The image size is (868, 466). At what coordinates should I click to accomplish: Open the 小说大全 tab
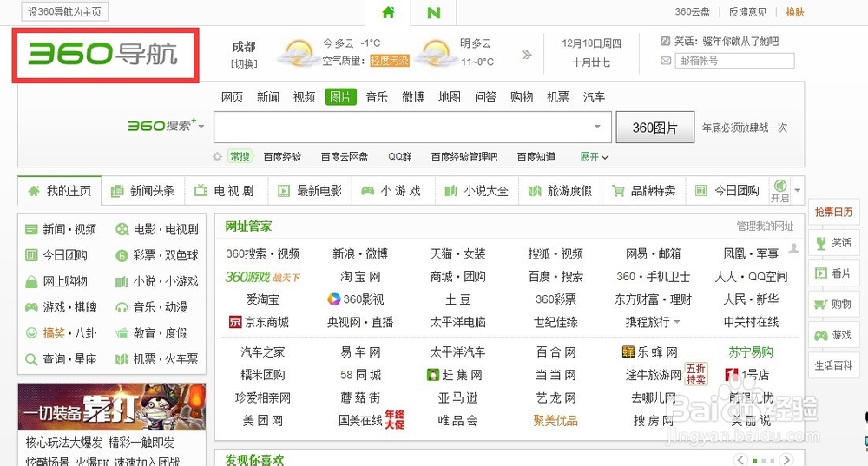[477, 191]
